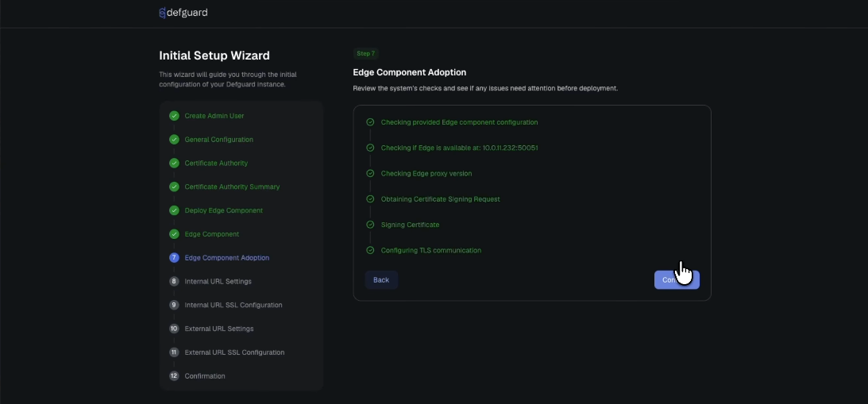Select Deploy Edge Component step
The height and width of the screenshot is (404, 868).
[x=224, y=210]
